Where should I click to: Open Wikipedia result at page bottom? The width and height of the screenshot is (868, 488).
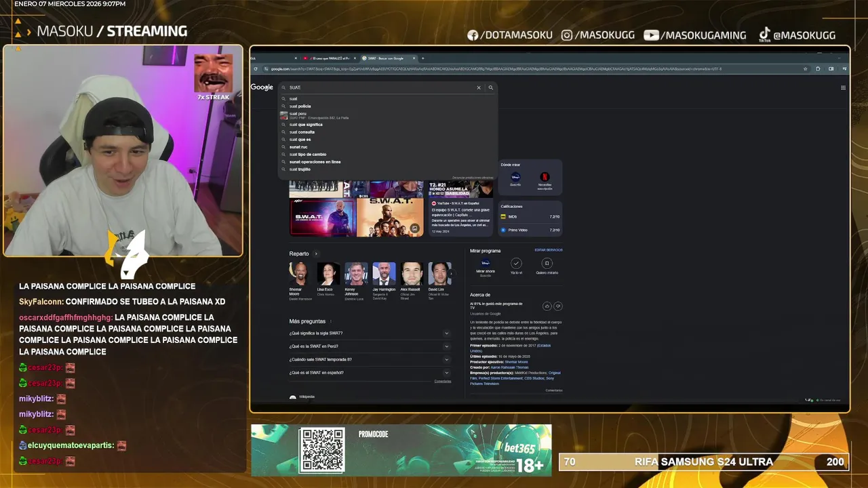pyautogui.click(x=302, y=397)
